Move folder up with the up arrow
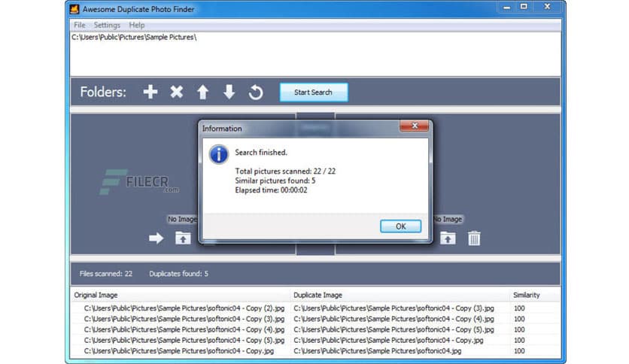629x364 pixels. pyautogui.click(x=202, y=92)
